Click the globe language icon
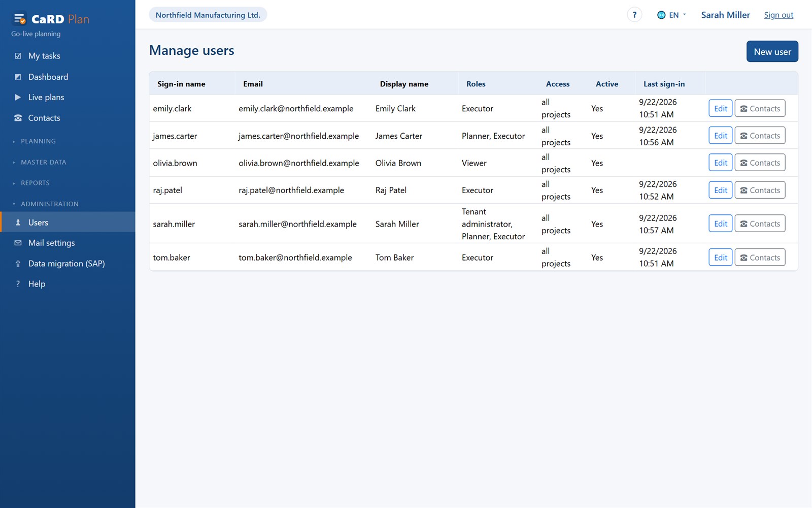Screen dimensions: 812x508 [x=661, y=15]
